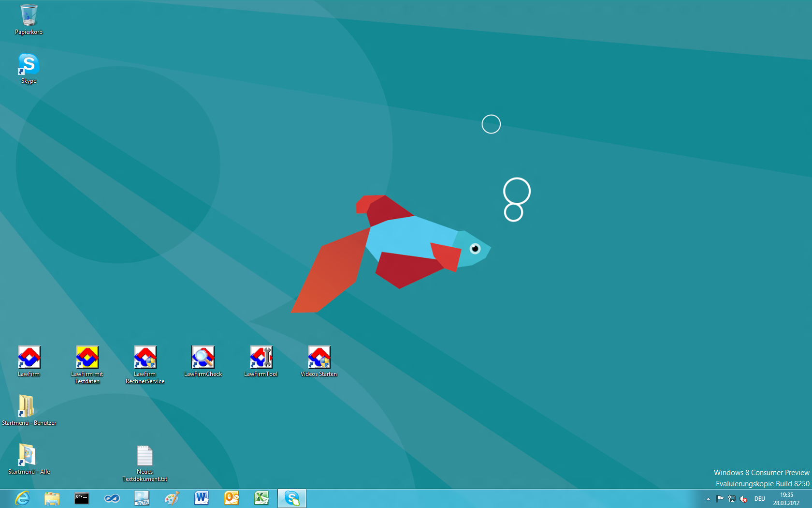This screenshot has height=508, width=812.
Task: Select the LawFirmTool desktop icon
Action: [261, 358]
